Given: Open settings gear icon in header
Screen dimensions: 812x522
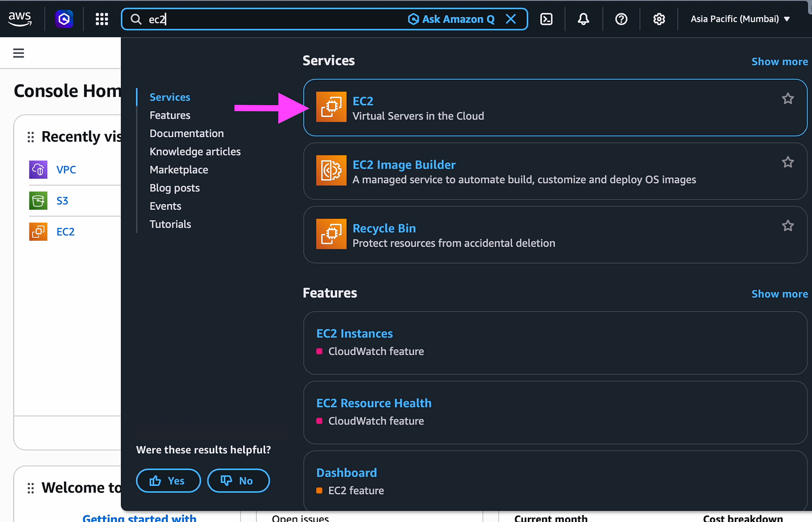Looking at the screenshot, I should coord(659,19).
